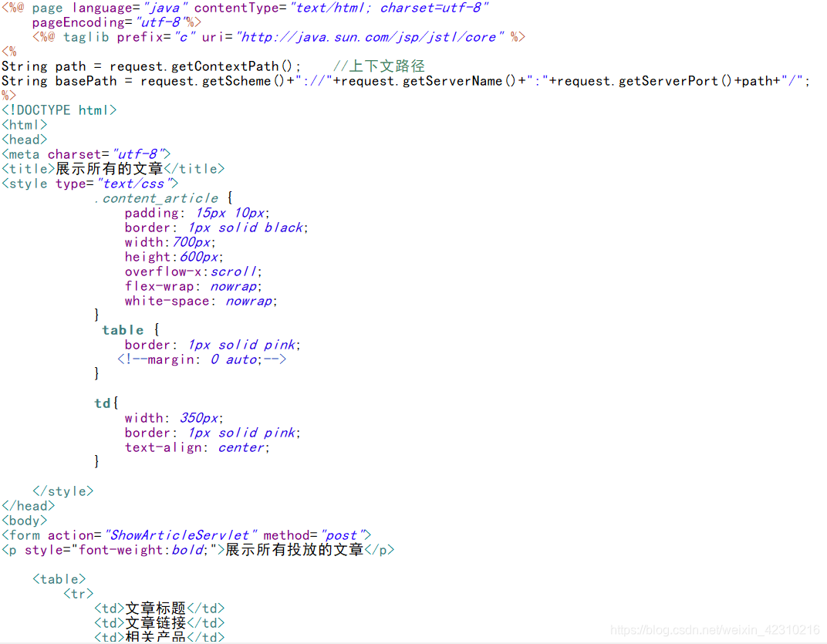Click the overflow-x:scroll line
827x644 pixels.
(193, 271)
